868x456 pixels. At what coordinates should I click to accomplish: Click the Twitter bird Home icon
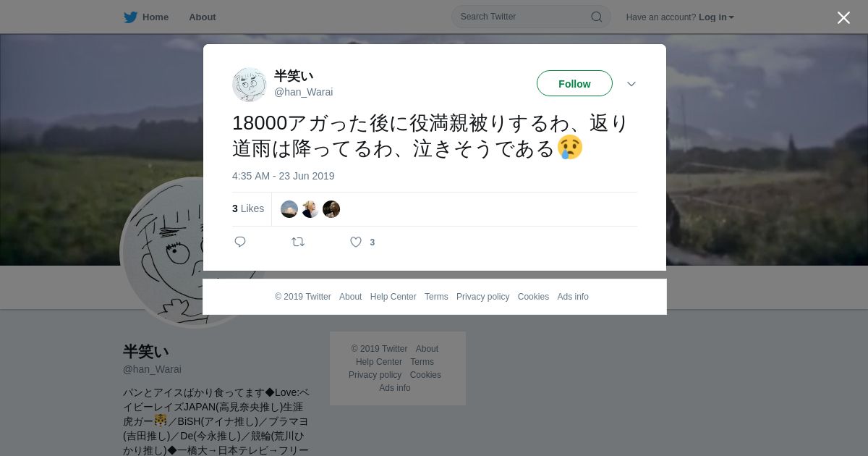pyautogui.click(x=130, y=17)
